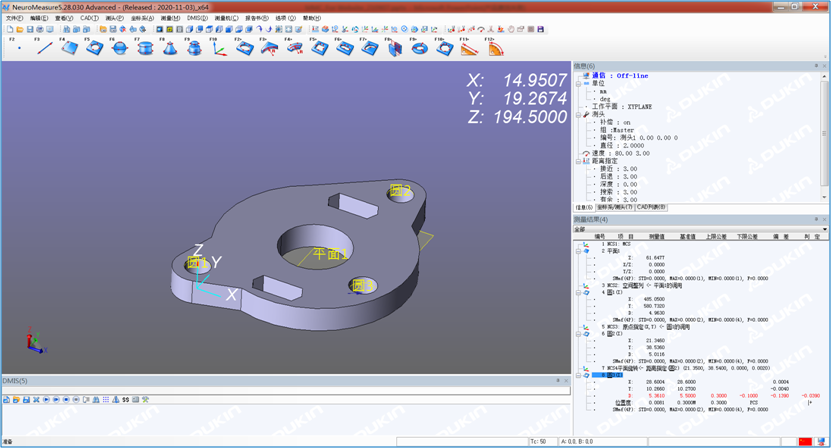The height and width of the screenshot is (448, 832).
Task: Click the 3D axis orientation triad
Action: [33, 341]
